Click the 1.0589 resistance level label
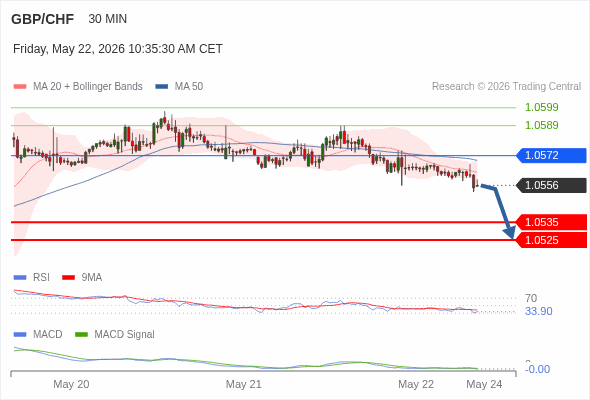Image resolution: width=590 pixels, height=400 pixels. click(541, 125)
